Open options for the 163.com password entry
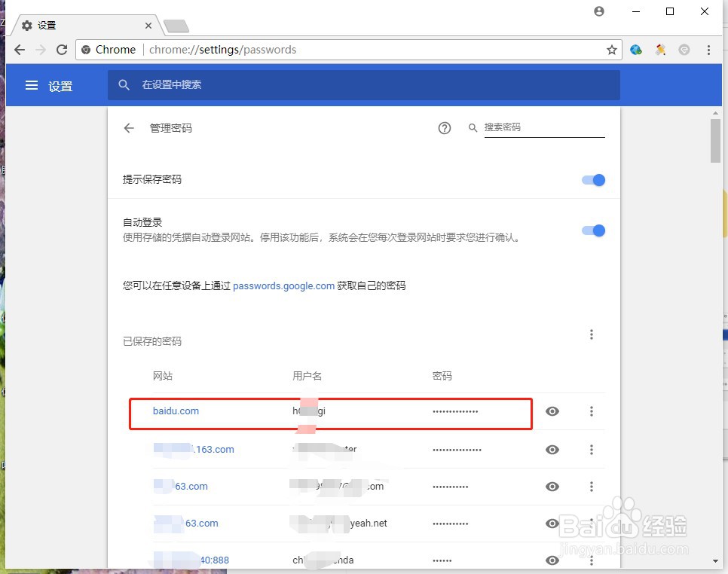The height and width of the screenshot is (574, 728). coord(592,450)
